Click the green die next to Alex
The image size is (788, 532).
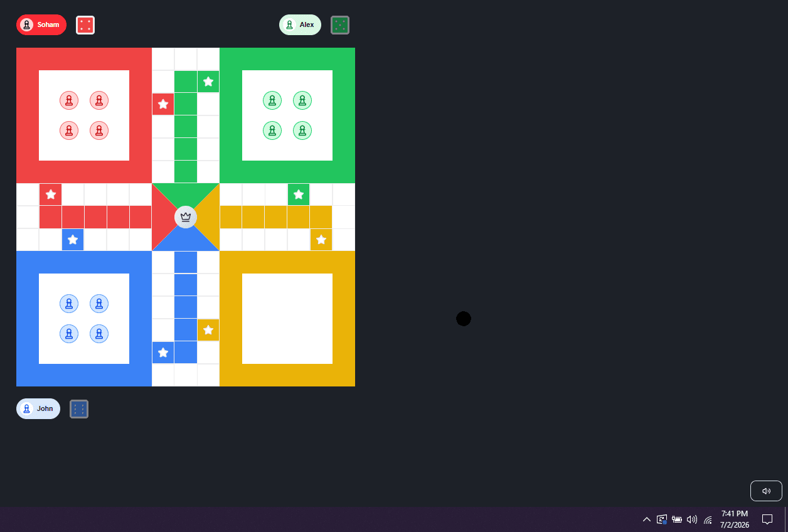pos(340,25)
